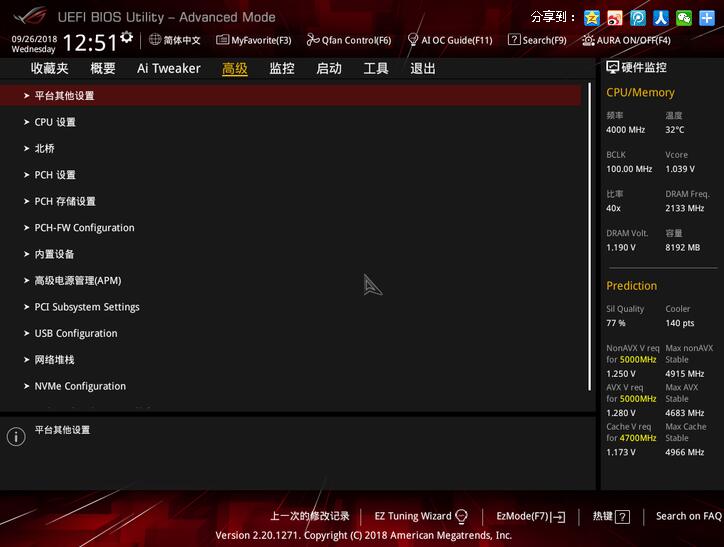Toggle AURA ON/OFF(F4)
724x547 pixels.
634,40
